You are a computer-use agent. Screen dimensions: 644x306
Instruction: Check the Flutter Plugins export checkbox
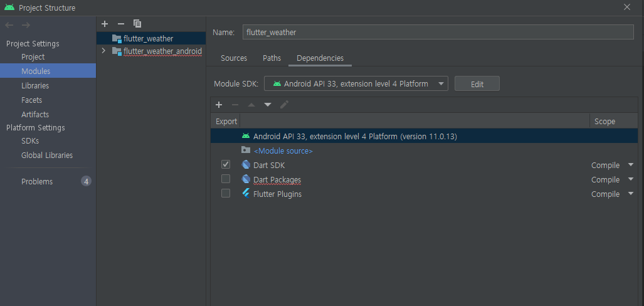coord(226,194)
